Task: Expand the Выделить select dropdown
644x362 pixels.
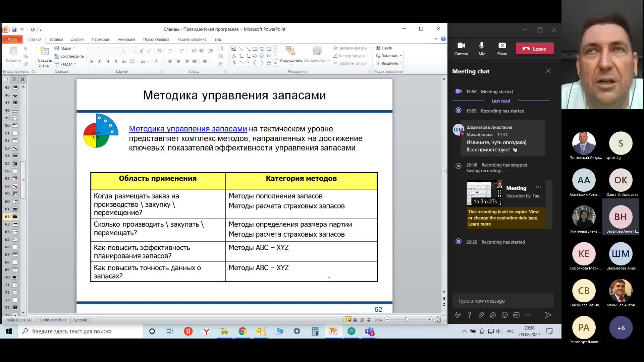Action: click(x=389, y=63)
